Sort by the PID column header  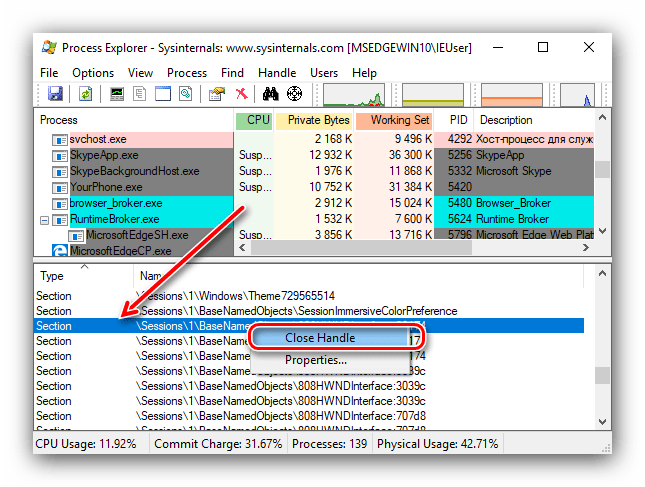(x=455, y=120)
